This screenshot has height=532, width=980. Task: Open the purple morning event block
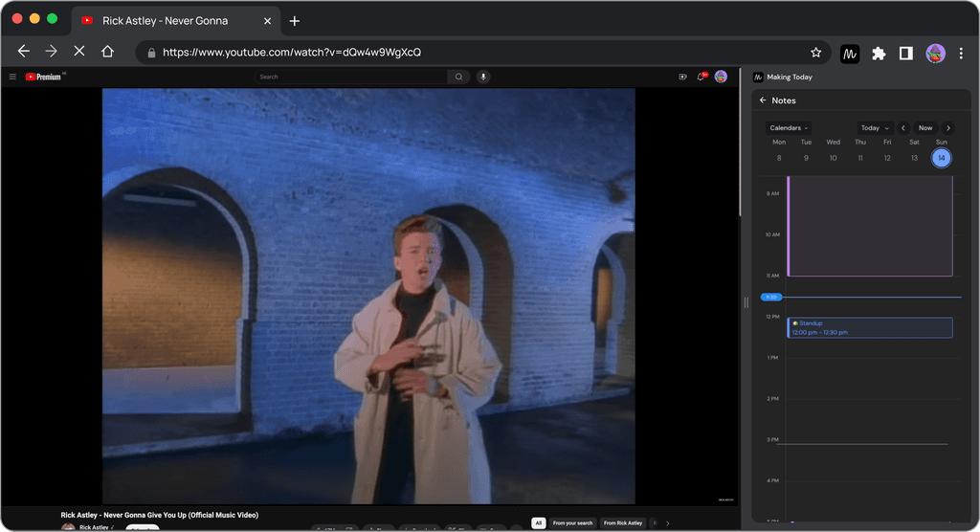tap(869, 226)
